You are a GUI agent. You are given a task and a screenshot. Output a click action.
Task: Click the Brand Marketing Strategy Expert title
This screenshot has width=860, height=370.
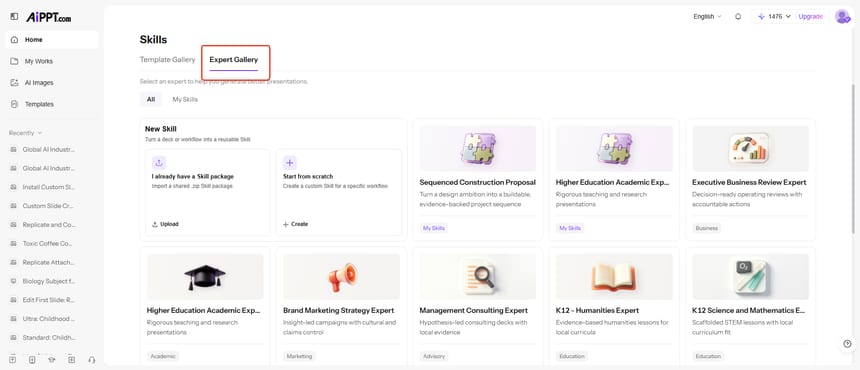pyautogui.click(x=338, y=310)
